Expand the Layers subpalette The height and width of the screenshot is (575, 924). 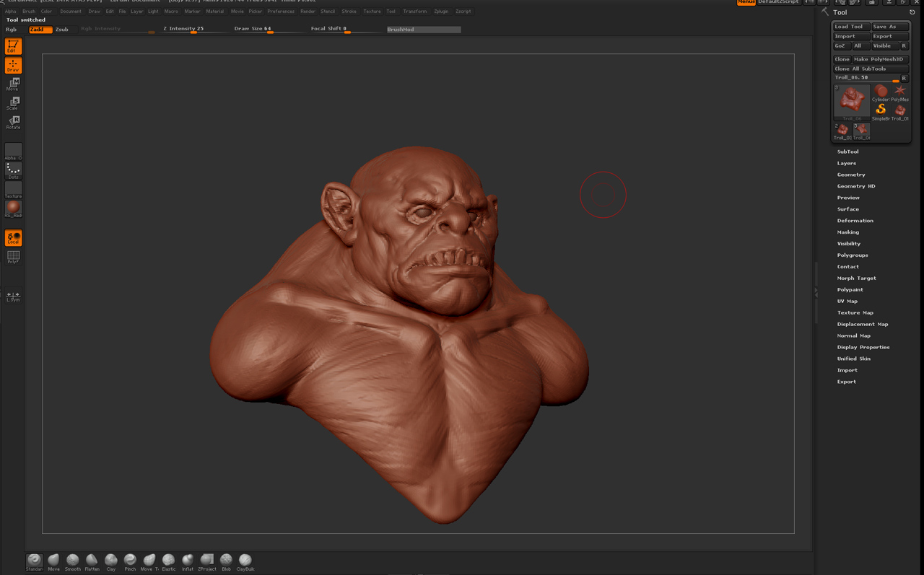click(847, 163)
